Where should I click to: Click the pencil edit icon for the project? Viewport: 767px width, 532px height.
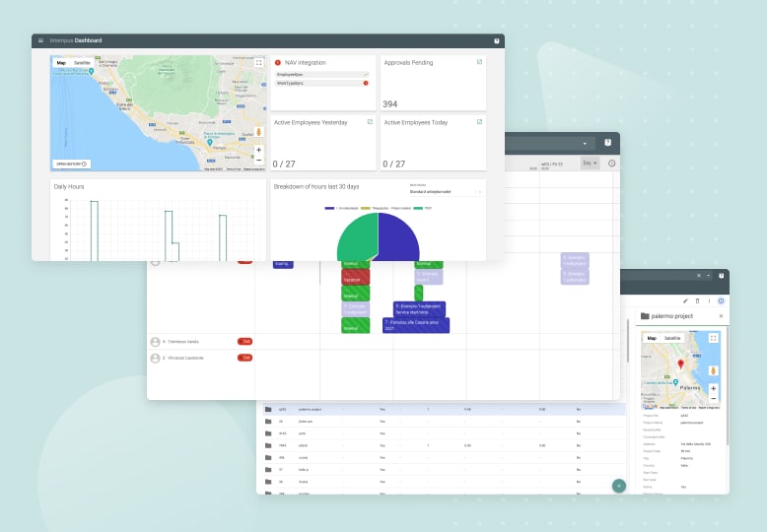(x=685, y=300)
